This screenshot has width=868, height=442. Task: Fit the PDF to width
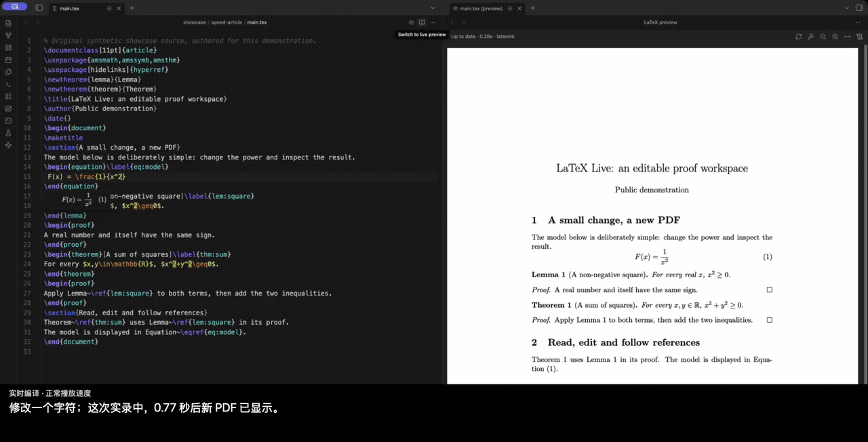coord(847,37)
